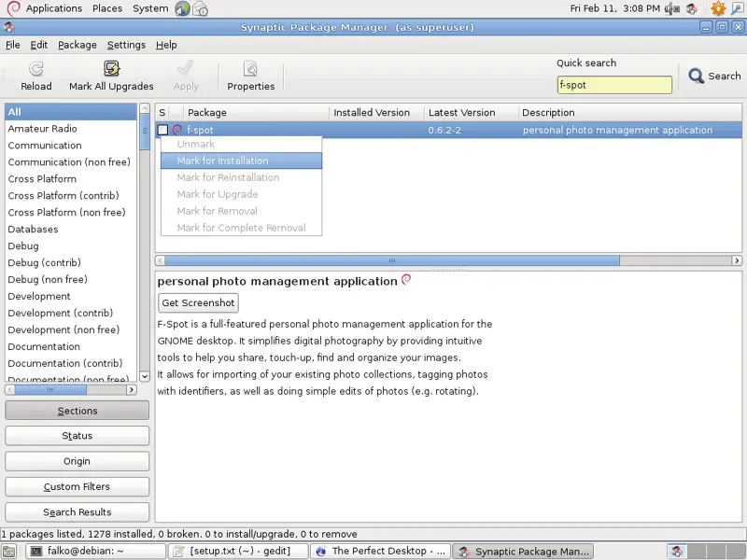
Task: Click the Sections filter button
Action: (78, 411)
